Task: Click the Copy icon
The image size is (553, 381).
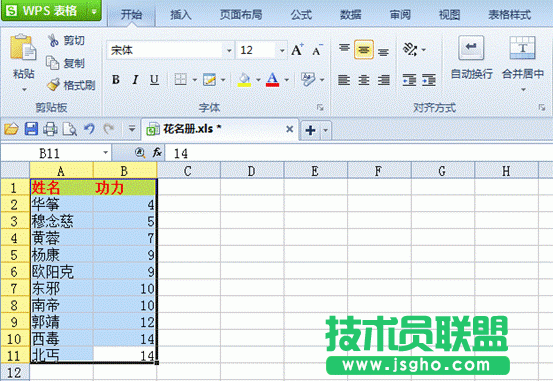Action: [x=53, y=63]
